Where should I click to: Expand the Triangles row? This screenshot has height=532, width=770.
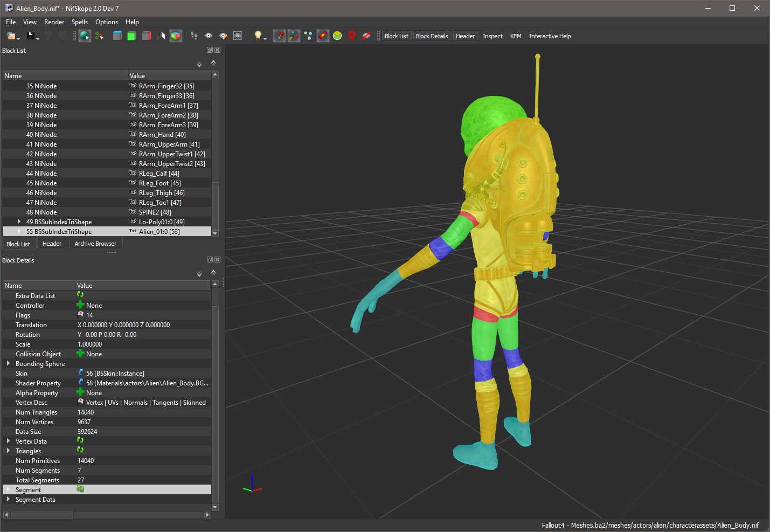8,451
